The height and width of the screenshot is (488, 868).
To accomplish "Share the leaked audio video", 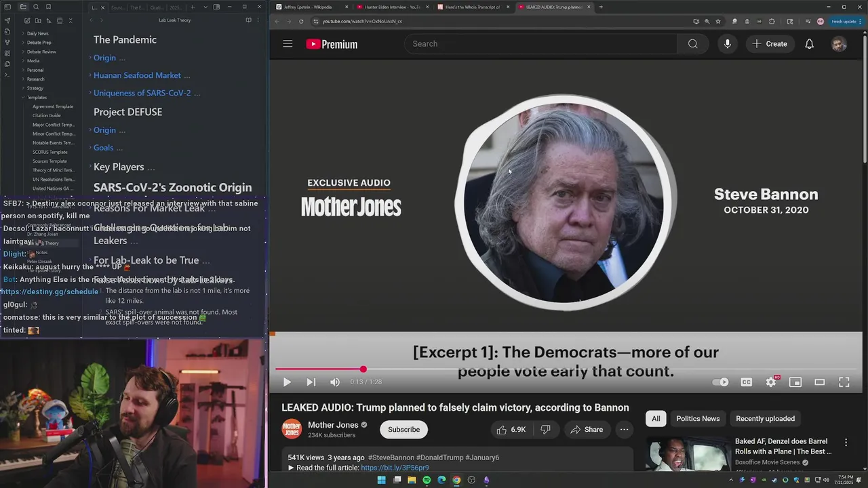I will (x=587, y=430).
